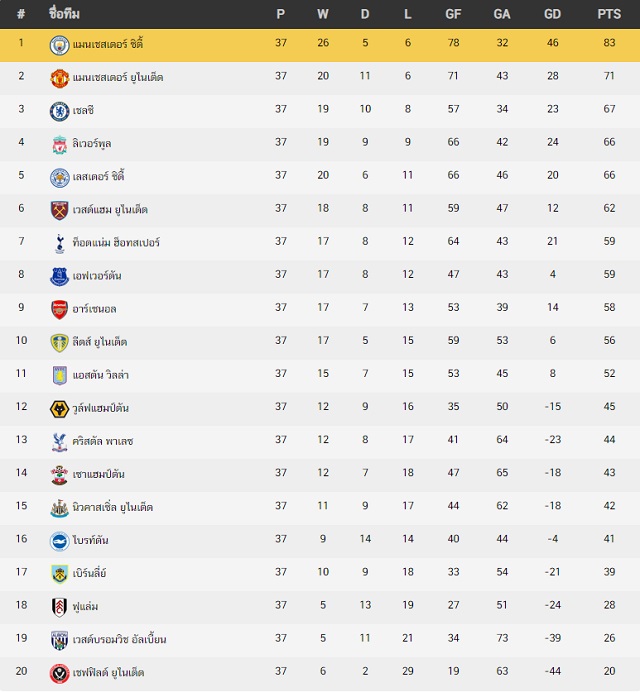Click the Manchester City club crest
Viewport: 640px width, 692px height.
coord(59,45)
